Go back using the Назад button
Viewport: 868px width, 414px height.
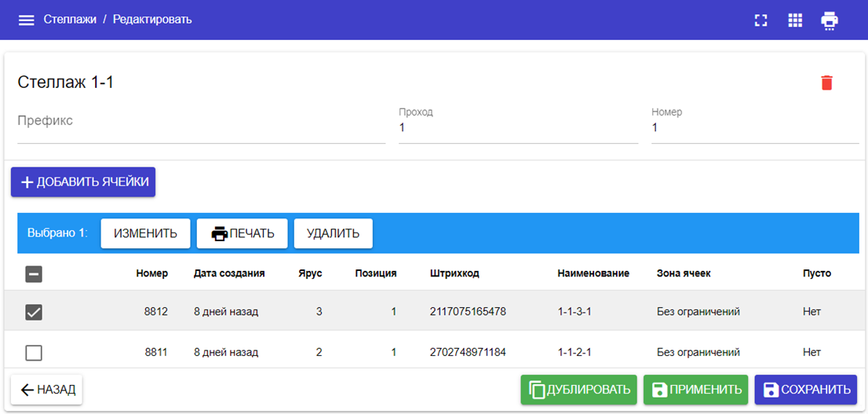pos(47,390)
